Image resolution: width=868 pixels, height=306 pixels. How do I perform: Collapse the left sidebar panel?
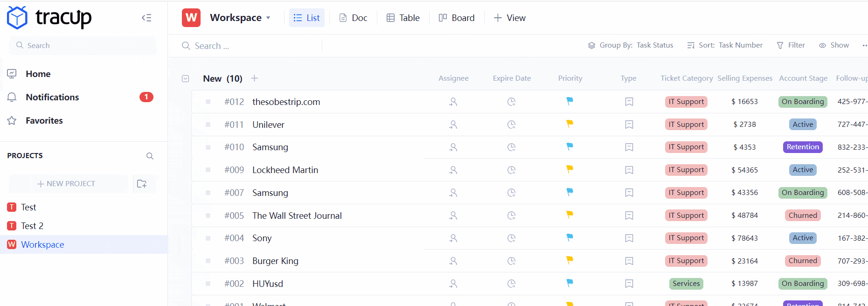(x=146, y=18)
